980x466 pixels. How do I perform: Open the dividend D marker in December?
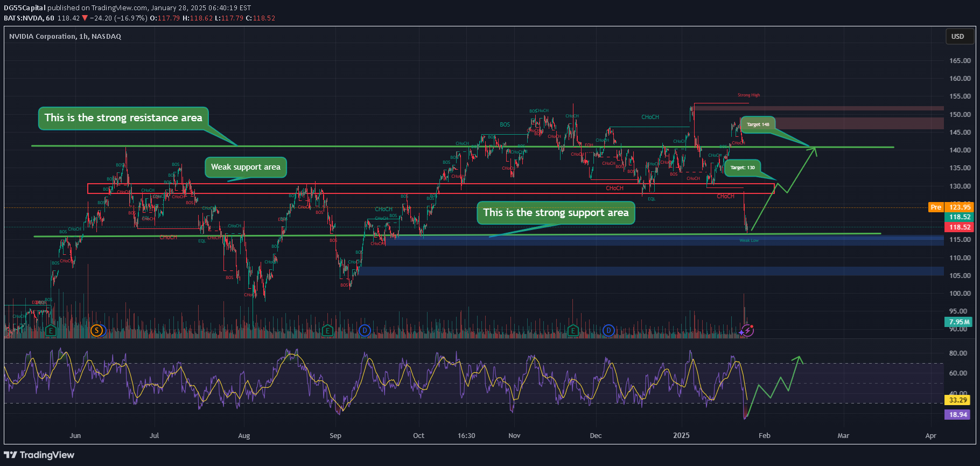click(x=608, y=330)
